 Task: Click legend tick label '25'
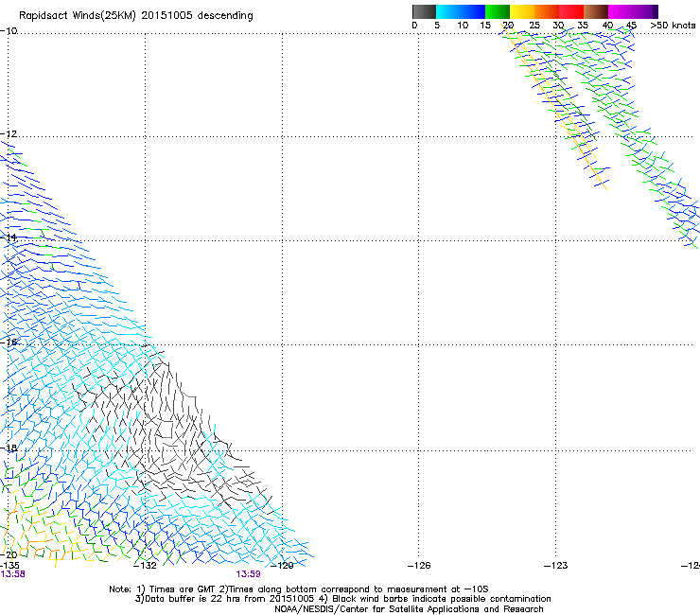[x=534, y=26]
